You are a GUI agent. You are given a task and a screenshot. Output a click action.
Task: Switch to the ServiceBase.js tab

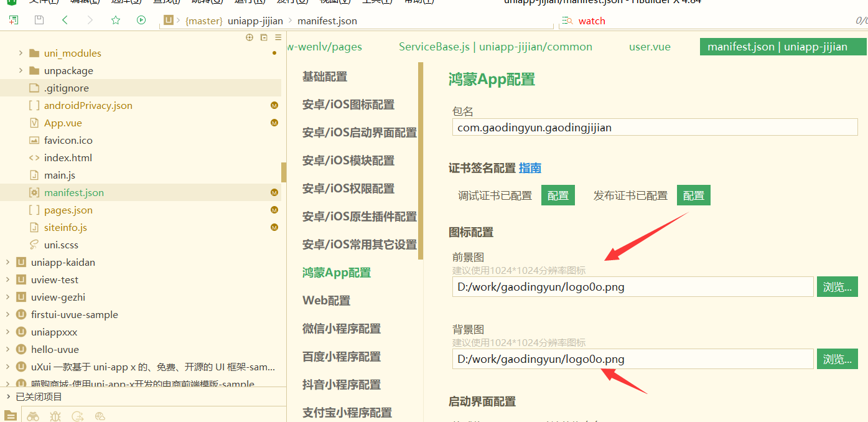click(x=495, y=47)
